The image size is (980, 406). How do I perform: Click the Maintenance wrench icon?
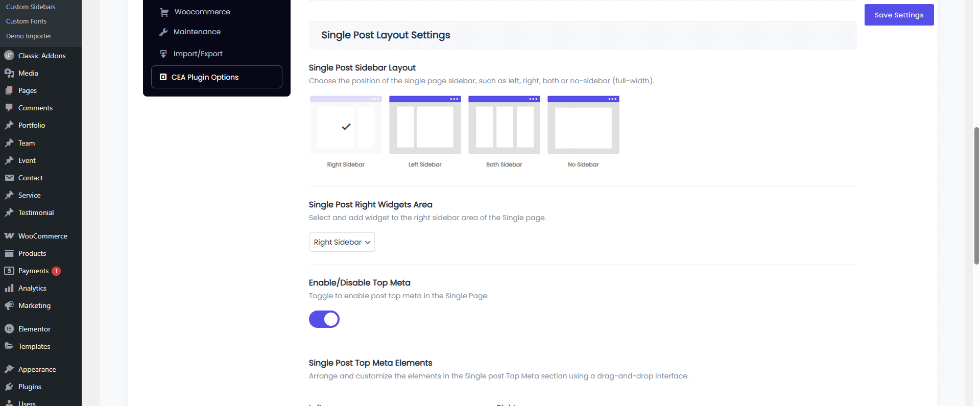(163, 32)
